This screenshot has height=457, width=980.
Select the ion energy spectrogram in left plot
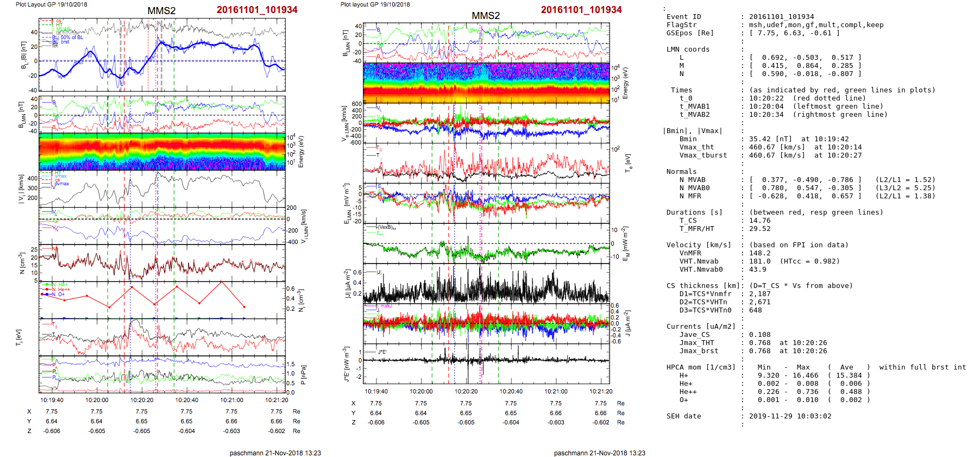coord(162,152)
